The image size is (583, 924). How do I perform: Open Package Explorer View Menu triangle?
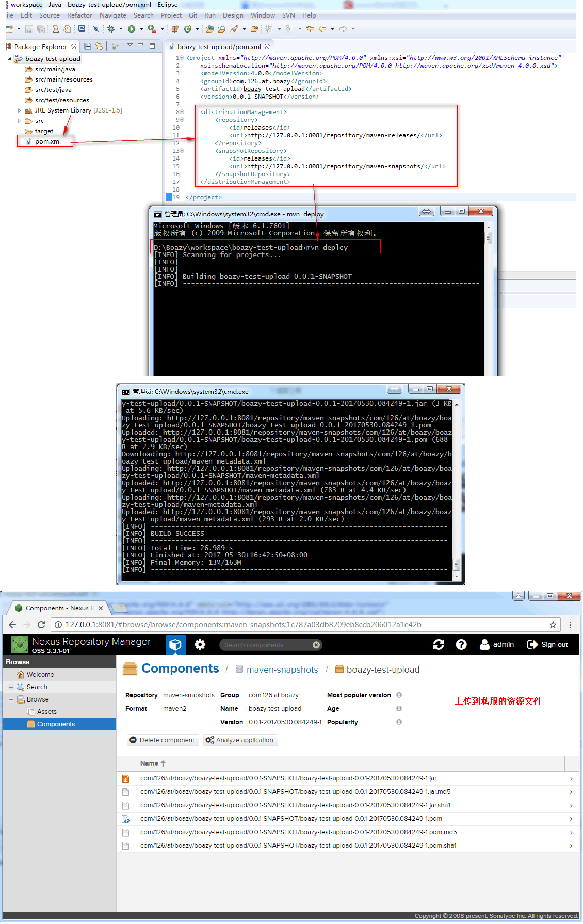[x=130, y=45]
